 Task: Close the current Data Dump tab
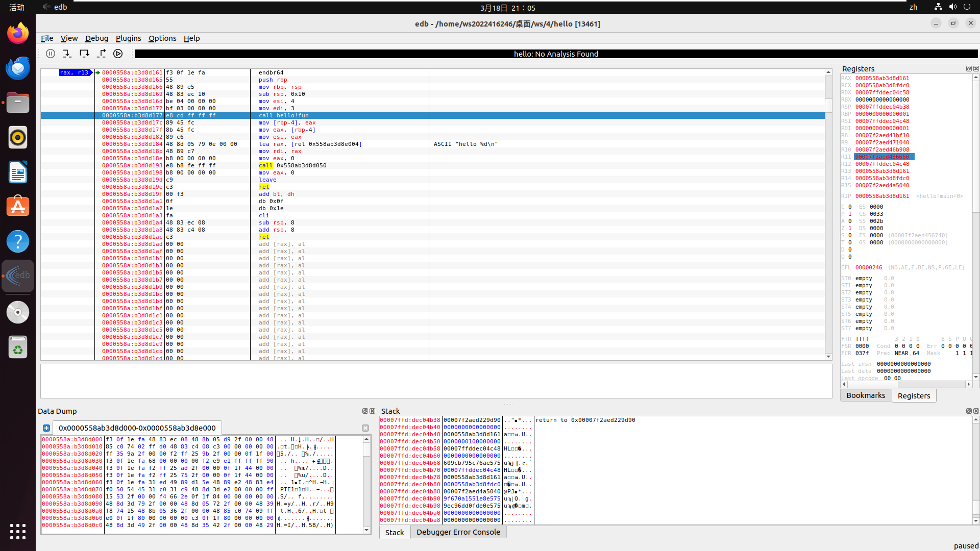point(365,428)
